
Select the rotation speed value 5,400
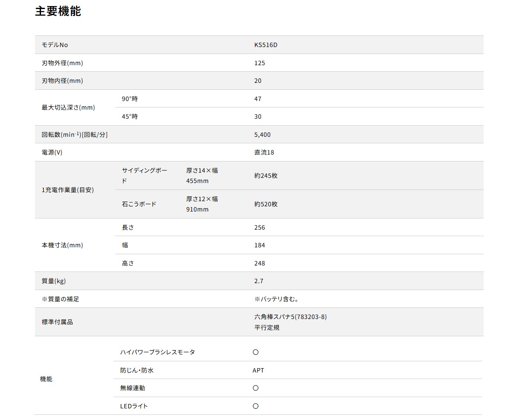tap(262, 135)
